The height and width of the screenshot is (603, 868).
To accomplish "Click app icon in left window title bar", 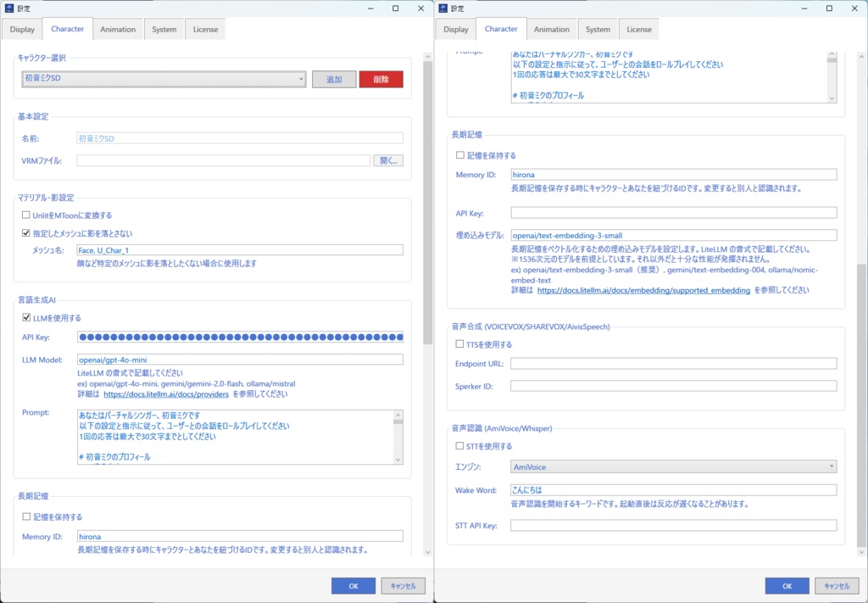I will [x=8, y=8].
